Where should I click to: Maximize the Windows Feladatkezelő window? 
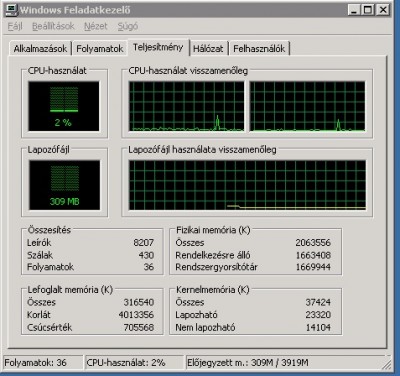[x=368, y=10]
